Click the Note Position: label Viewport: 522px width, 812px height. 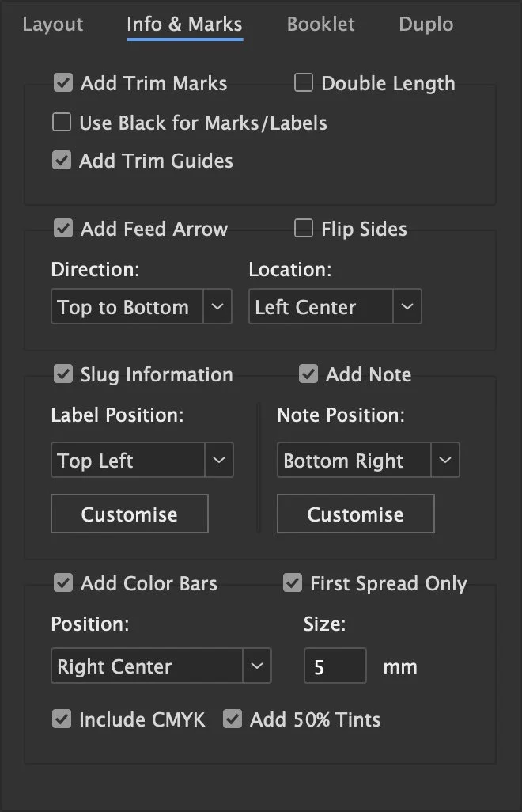[x=341, y=415]
